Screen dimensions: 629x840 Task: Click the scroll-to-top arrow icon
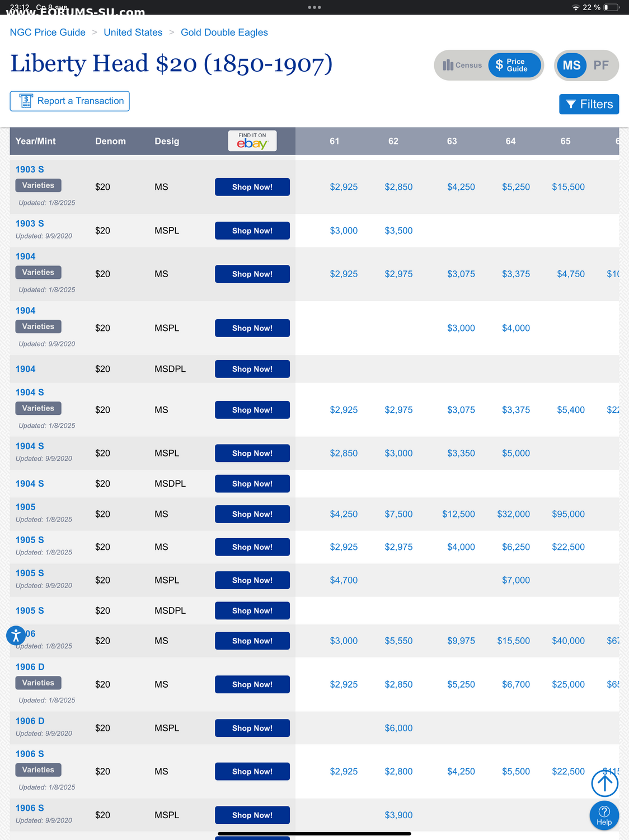[x=604, y=783]
